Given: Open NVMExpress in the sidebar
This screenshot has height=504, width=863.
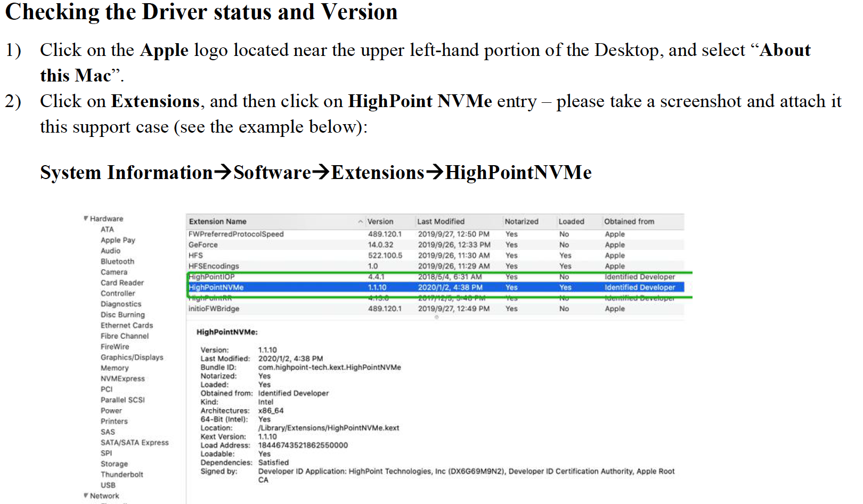Looking at the screenshot, I should click(x=123, y=378).
